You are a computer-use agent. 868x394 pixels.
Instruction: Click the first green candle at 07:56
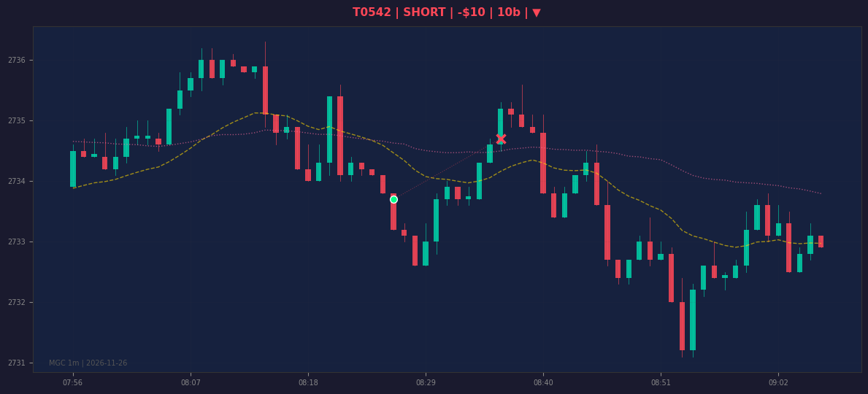[73, 169]
